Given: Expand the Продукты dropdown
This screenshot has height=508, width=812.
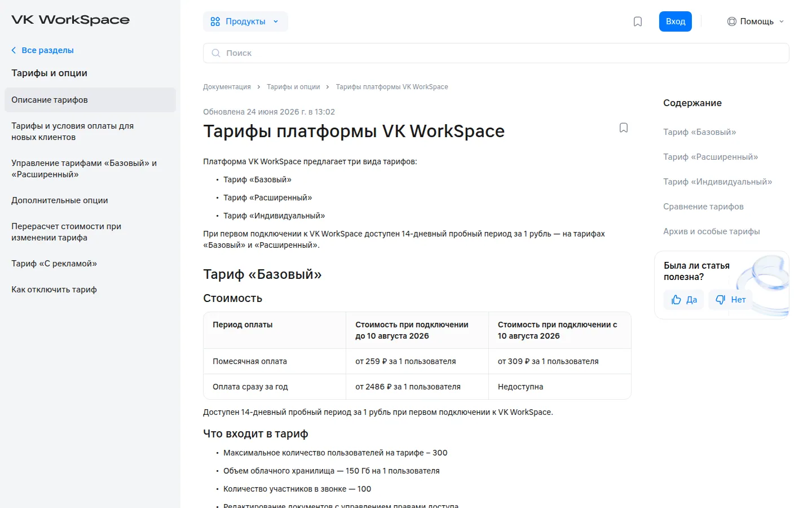Looking at the screenshot, I should (245, 21).
